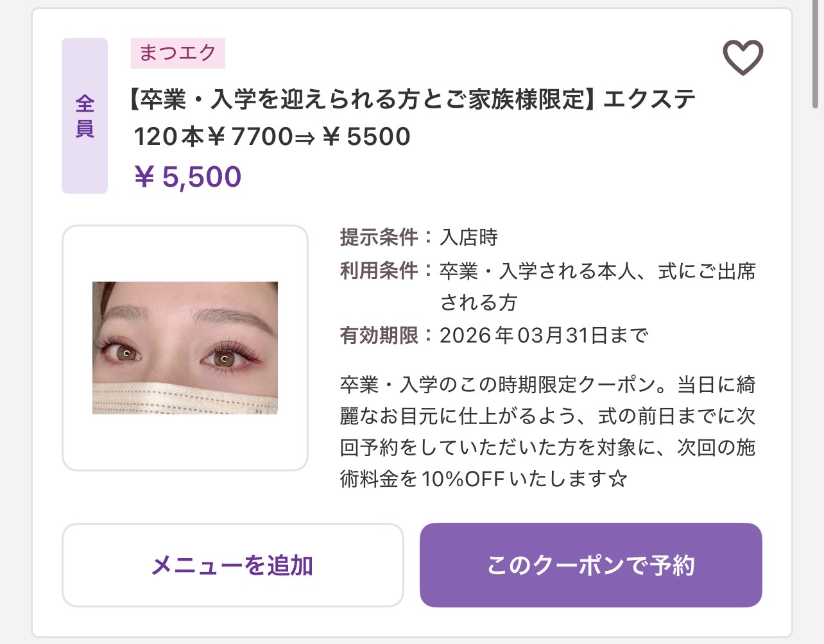824x644 pixels.
Task: Click the purple ¥5,500 price
Action: tap(188, 177)
